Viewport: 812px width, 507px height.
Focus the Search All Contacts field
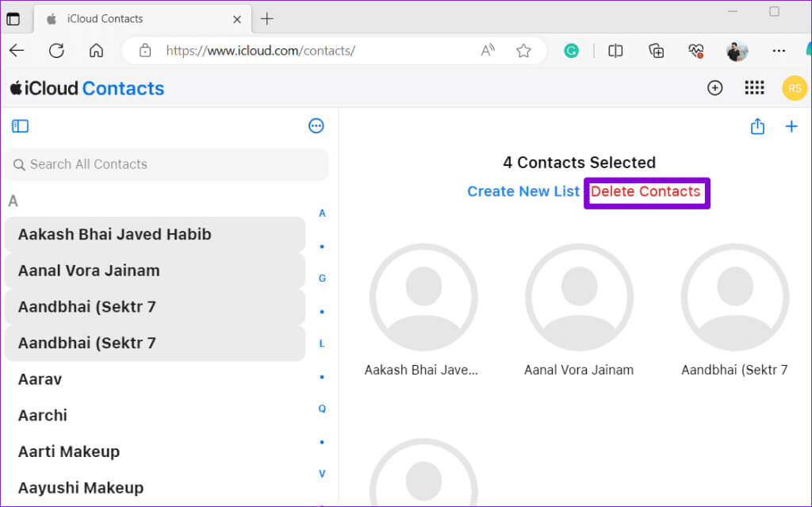coord(167,164)
